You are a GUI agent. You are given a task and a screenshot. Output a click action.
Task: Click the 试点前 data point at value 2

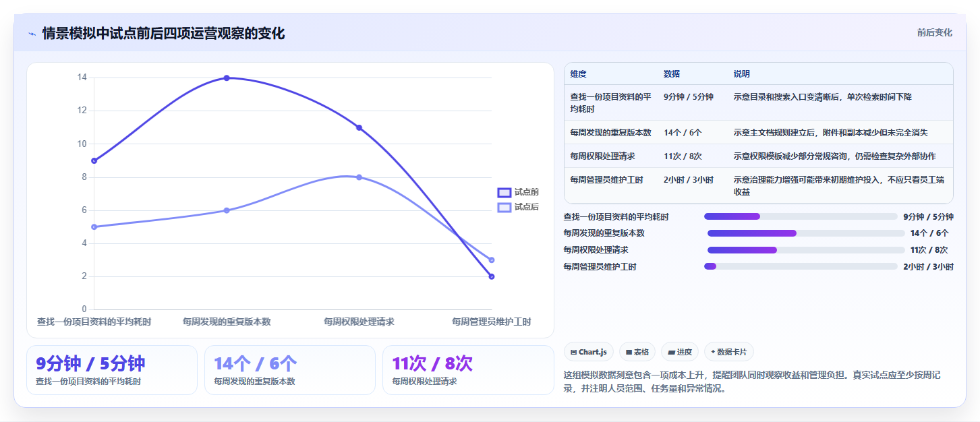point(492,276)
